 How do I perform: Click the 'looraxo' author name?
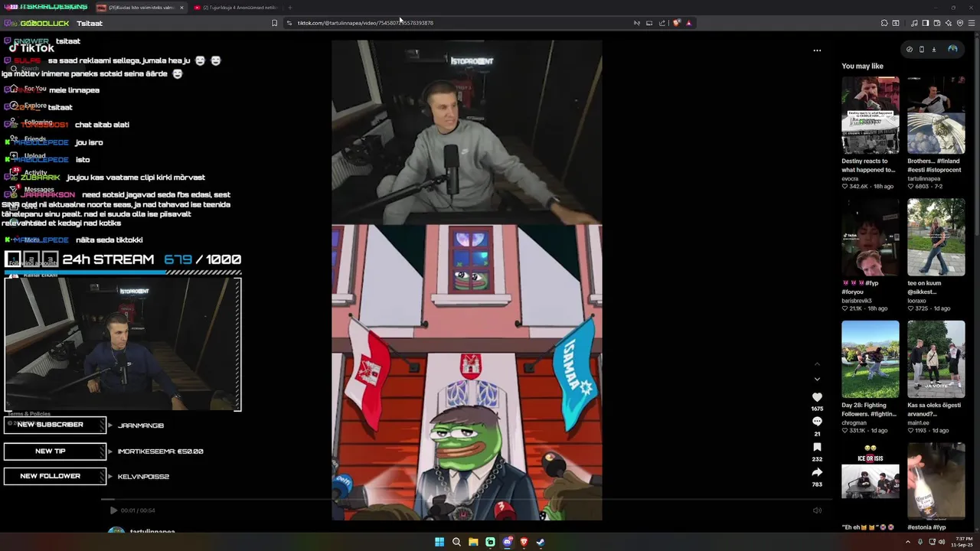pyautogui.click(x=918, y=301)
